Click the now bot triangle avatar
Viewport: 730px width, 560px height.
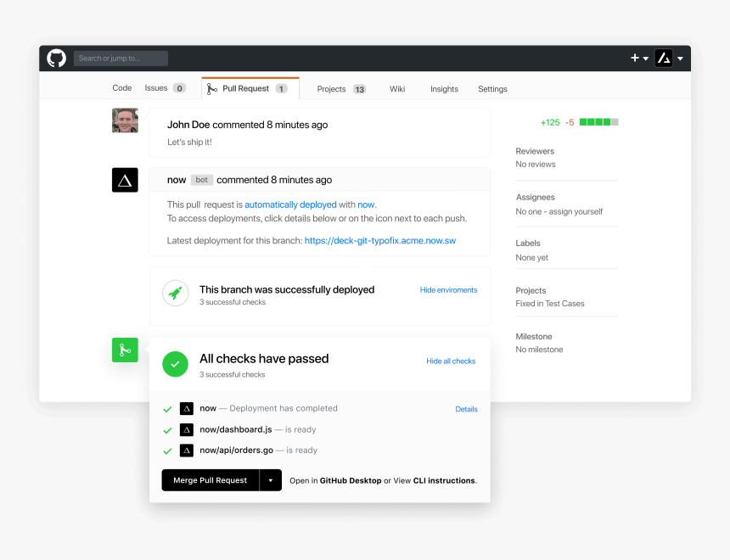point(125,180)
